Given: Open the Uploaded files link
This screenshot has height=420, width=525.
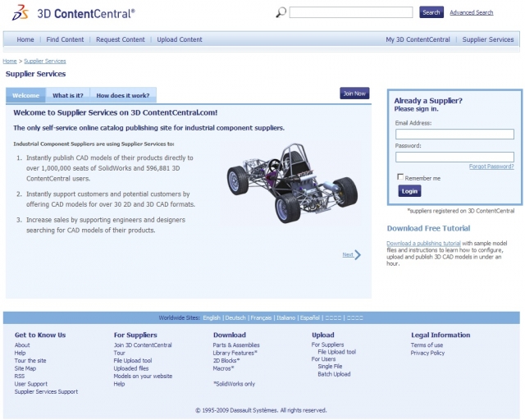Looking at the screenshot, I should 131,368.
